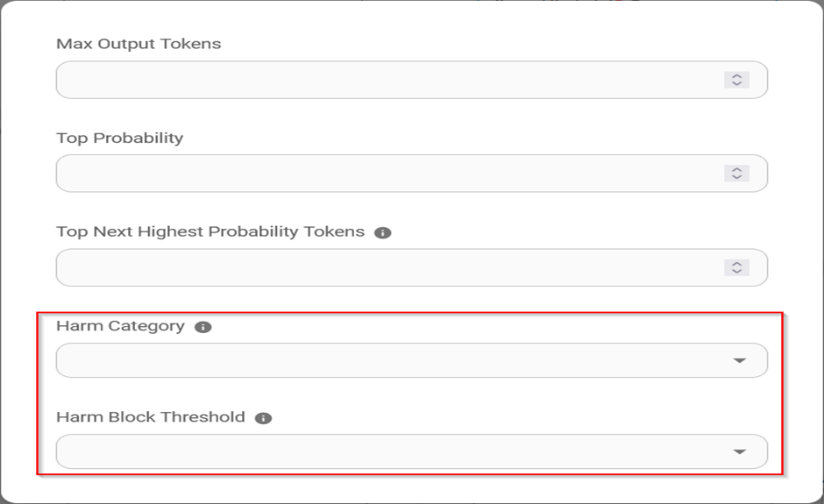Click the Top Probability label text
824x504 pixels.
[119, 138]
